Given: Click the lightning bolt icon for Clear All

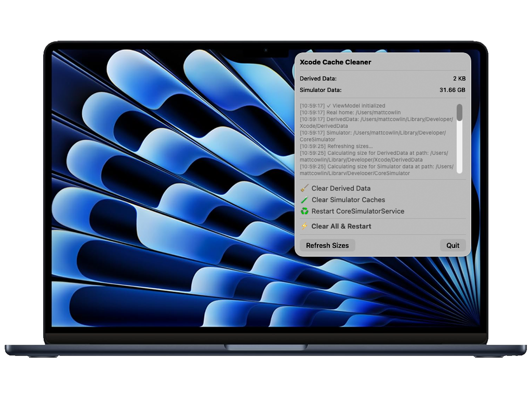Looking at the screenshot, I should [x=304, y=226].
